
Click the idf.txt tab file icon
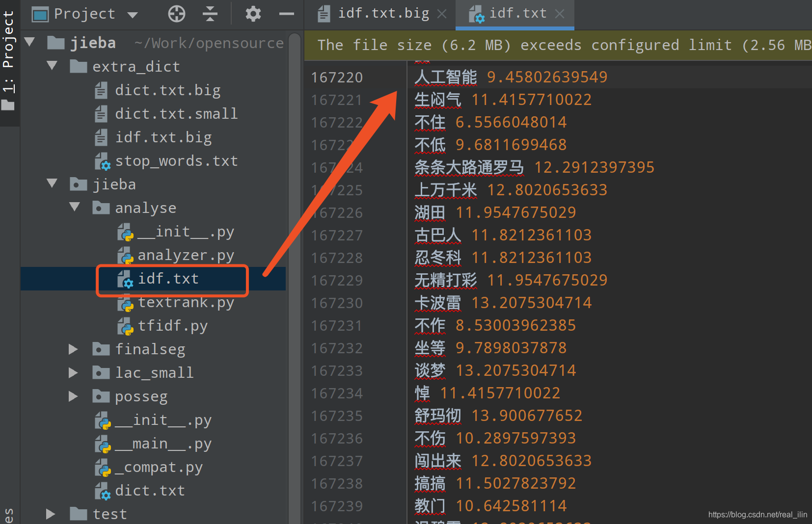[476, 14]
